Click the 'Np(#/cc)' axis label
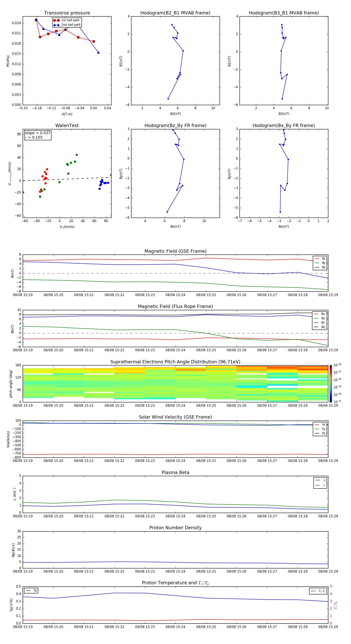 tap(13, 550)
